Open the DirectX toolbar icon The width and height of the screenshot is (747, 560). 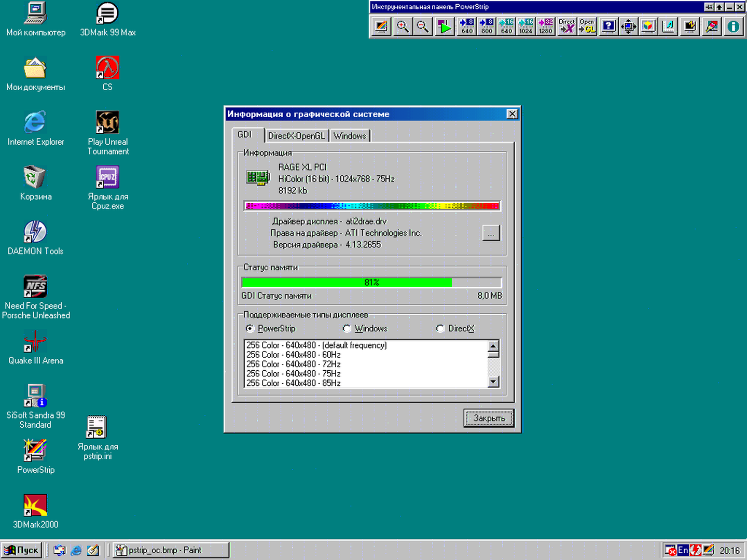click(x=566, y=26)
